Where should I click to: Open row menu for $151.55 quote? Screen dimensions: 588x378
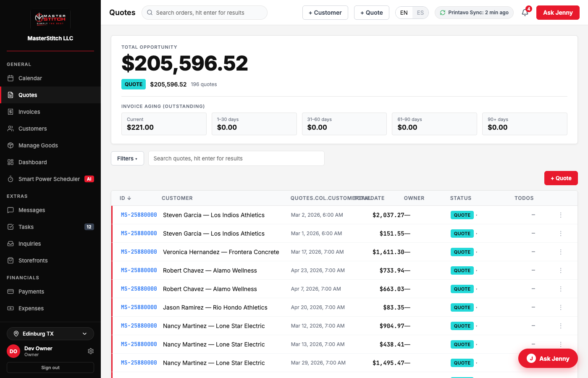coord(561,234)
